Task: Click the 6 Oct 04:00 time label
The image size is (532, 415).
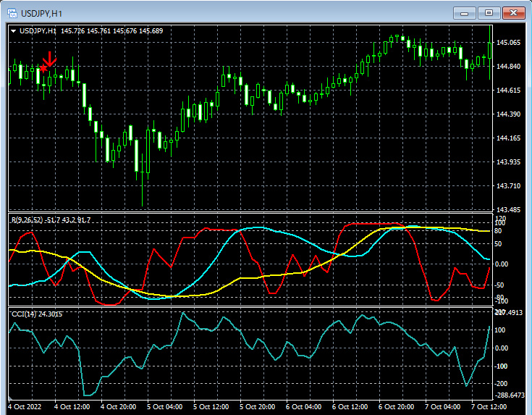Action: pos(304,406)
